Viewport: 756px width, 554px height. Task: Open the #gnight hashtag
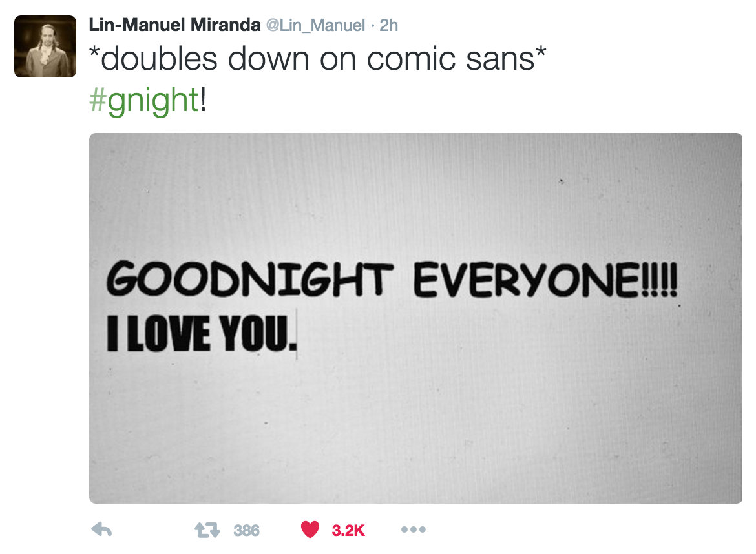click(143, 101)
